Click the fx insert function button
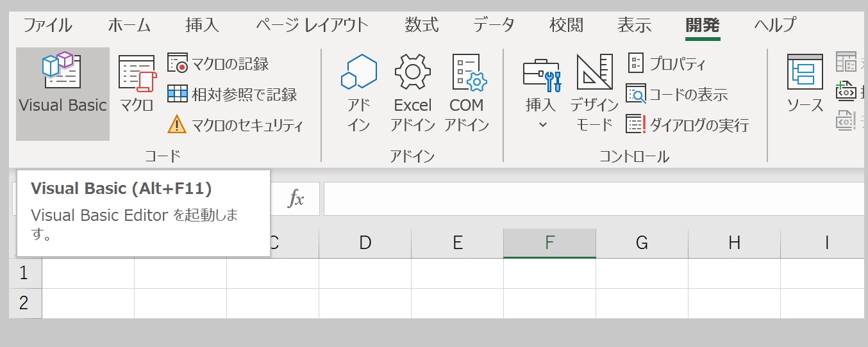Image resolution: width=868 pixels, height=347 pixels. pyautogui.click(x=296, y=199)
